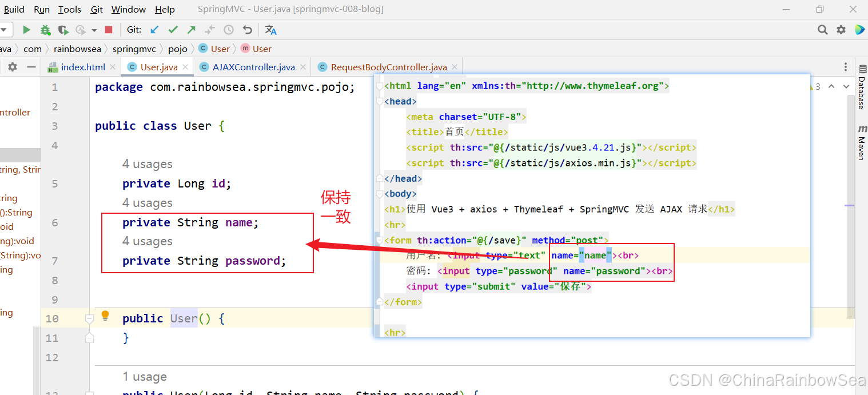This screenshot has width=868, height=395.
Task: Jump to previous highlighted warning arrow
Action: (x=831, y=86)
